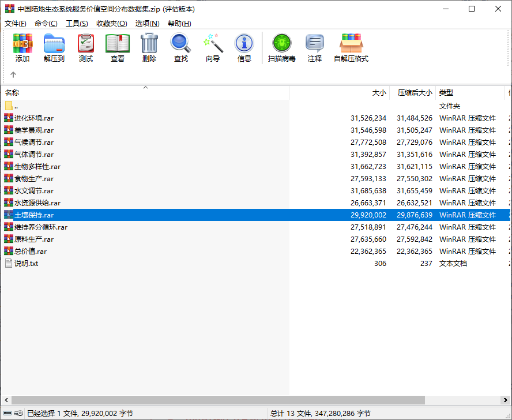The height and width of the screenshot is (420, 512).
Task: Open the Tools (工具) menu
Action: point(77,24)
